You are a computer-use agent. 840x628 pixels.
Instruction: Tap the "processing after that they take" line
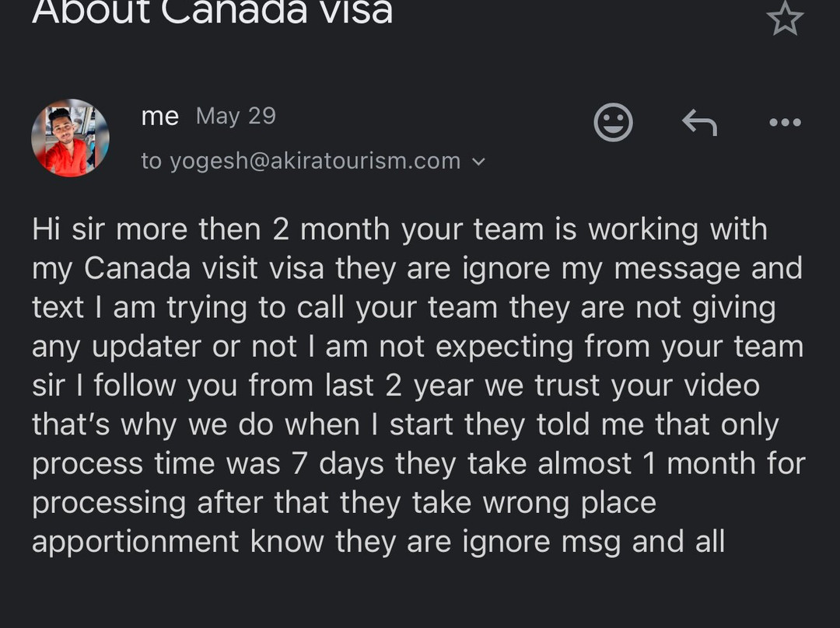click(x=344, y=502)
